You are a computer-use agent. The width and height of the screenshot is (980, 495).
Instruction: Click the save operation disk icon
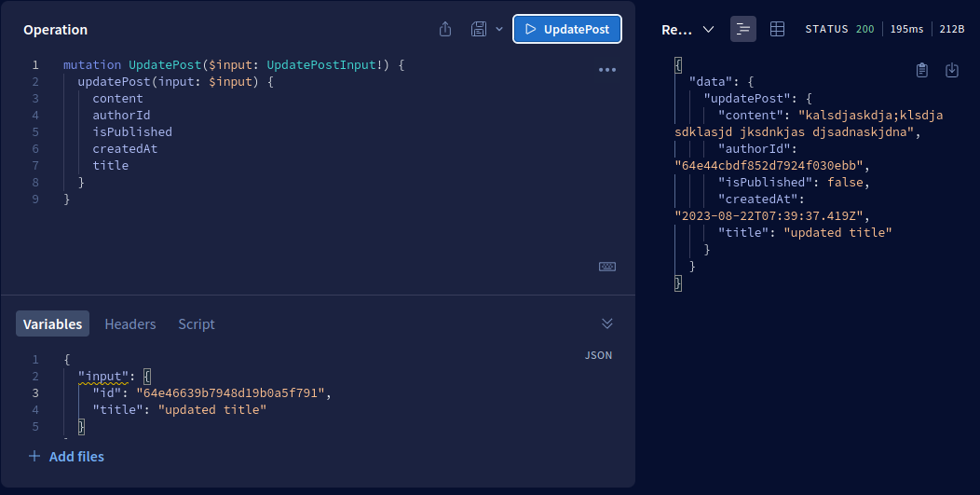[x=479, y=30]
